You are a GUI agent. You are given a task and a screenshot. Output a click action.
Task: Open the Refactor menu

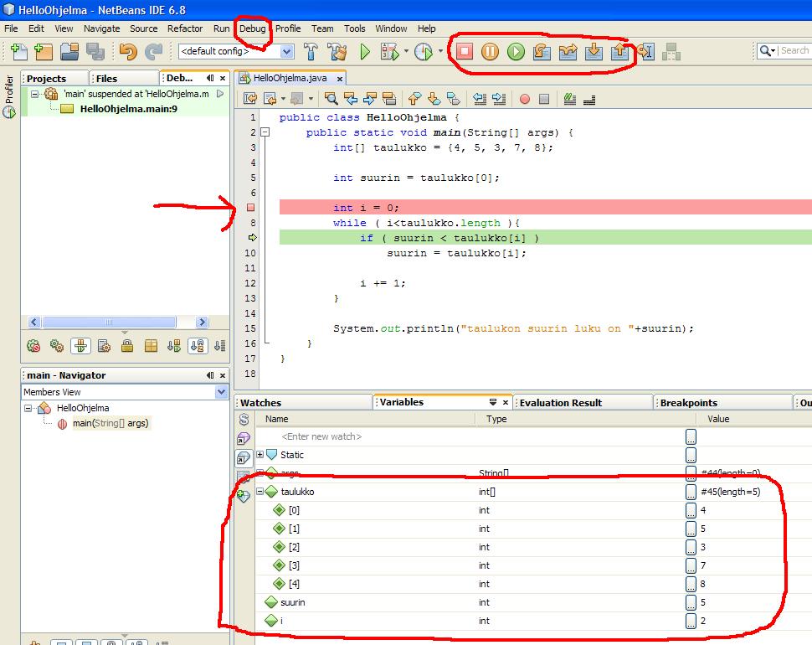point(185,28)
